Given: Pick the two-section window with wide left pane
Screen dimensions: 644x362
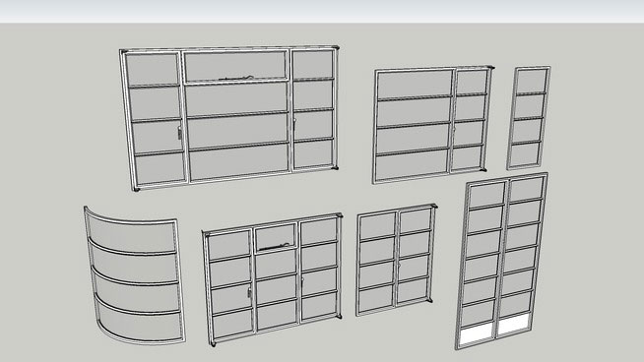Looking at the screenshot, I should [x=433, y=125].
